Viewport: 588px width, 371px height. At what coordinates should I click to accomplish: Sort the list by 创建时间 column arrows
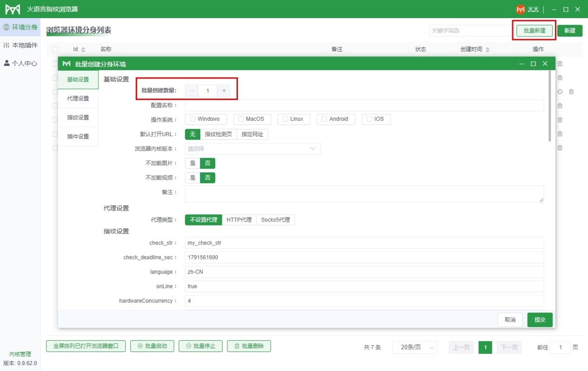coord(487,49)
